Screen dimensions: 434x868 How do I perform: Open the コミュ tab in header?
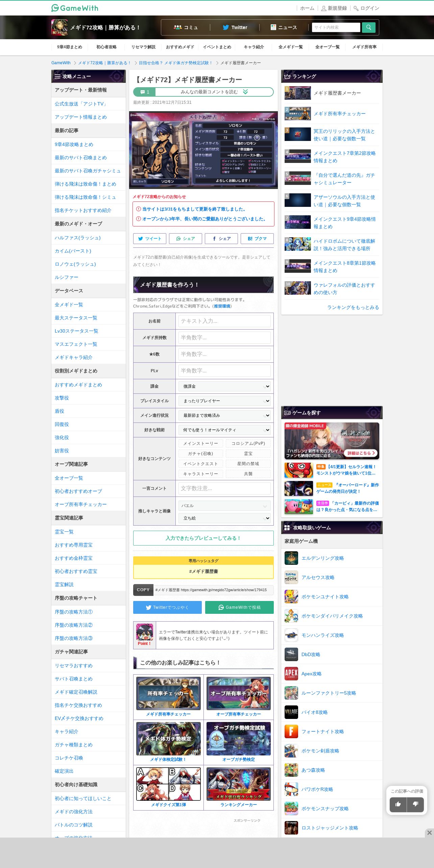coord(186,27)
